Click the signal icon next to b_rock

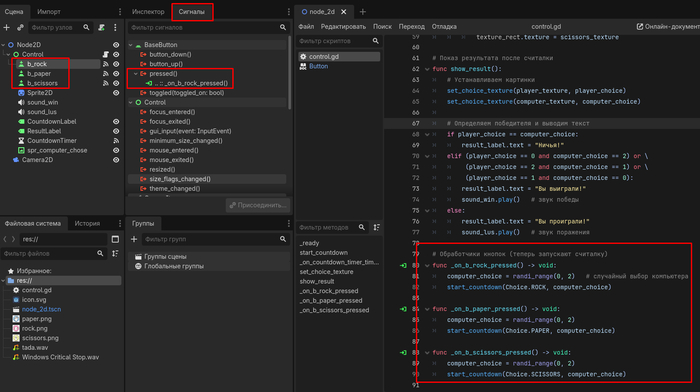pos(106,64)
